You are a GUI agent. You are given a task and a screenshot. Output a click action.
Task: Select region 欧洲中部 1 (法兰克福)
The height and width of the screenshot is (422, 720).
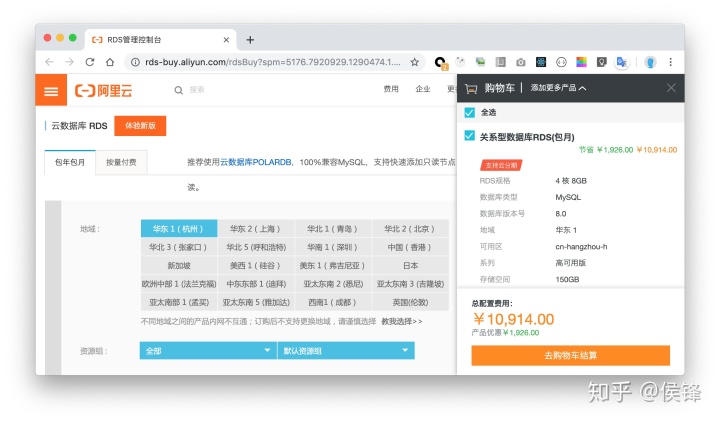tap(179, 284)
